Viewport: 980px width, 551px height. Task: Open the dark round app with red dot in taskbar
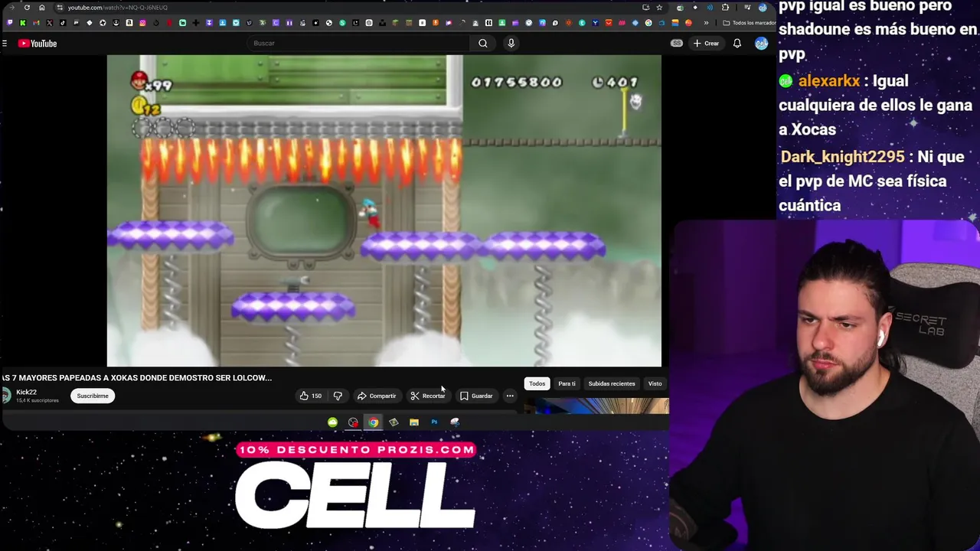pos(353,422)
